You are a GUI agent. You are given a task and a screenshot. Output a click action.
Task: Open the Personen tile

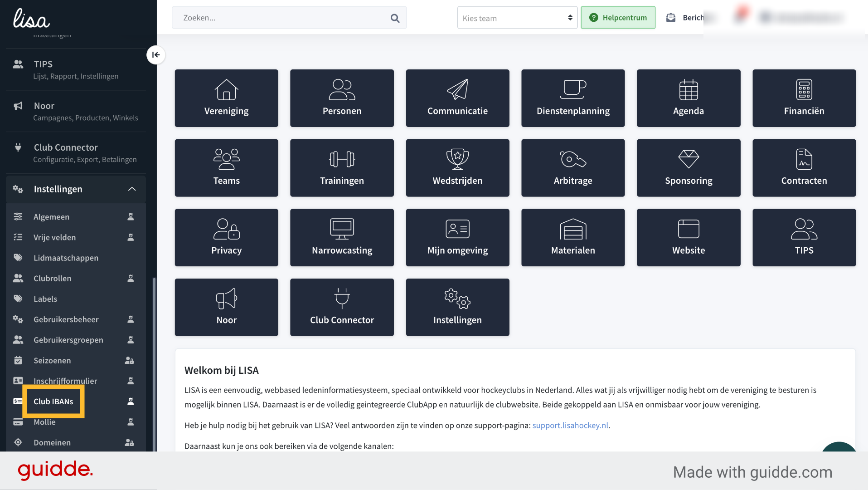click(x=342, y=98)
